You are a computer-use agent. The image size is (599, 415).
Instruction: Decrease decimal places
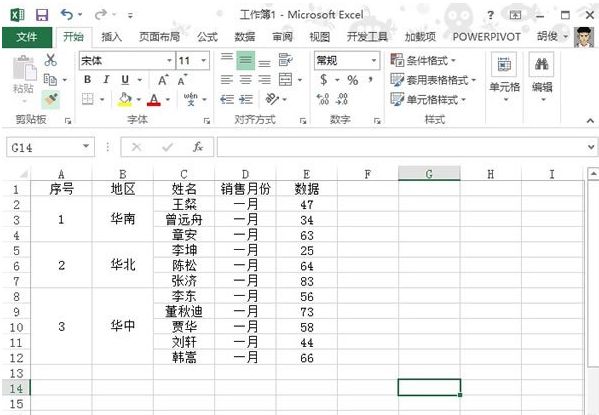[342, 99]
